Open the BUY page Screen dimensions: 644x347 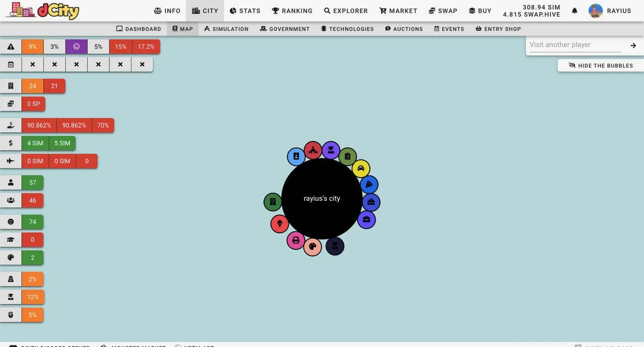[x=480, y=11]
